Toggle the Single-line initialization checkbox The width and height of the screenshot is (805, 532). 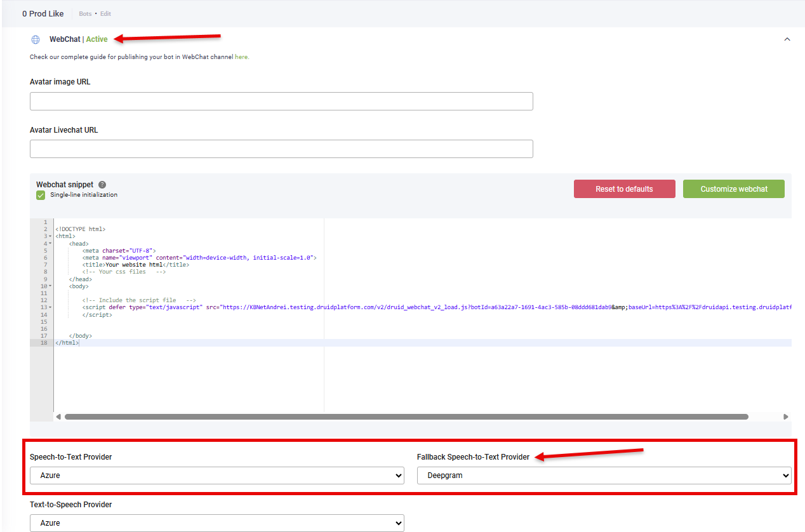tap(41, 196)
